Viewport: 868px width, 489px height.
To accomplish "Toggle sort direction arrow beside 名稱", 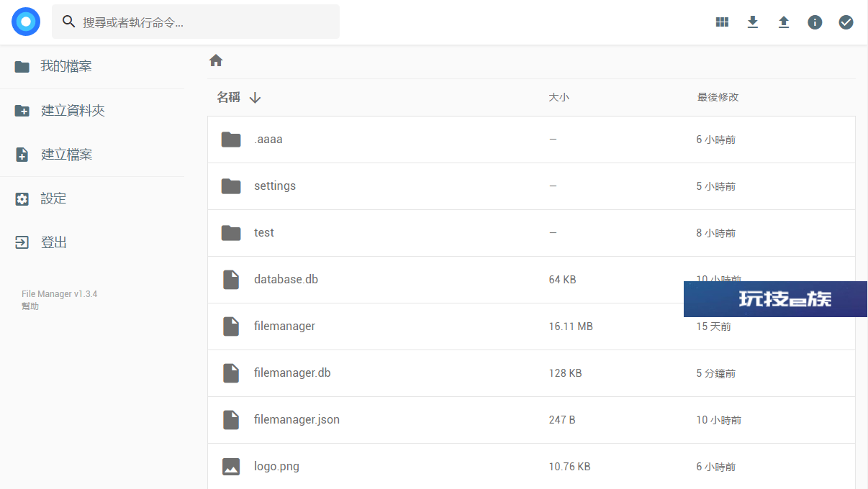I will point(255,98).
